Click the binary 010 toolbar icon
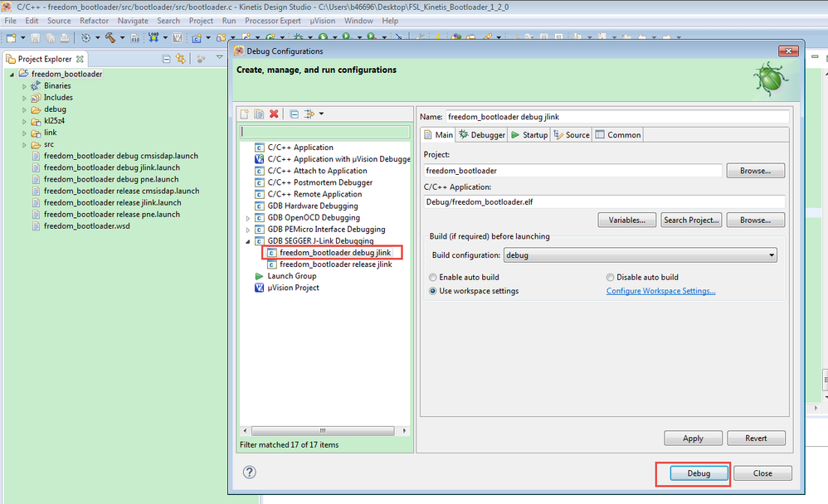The height and width of the screenshot is (504, 828). click(135, 37)
